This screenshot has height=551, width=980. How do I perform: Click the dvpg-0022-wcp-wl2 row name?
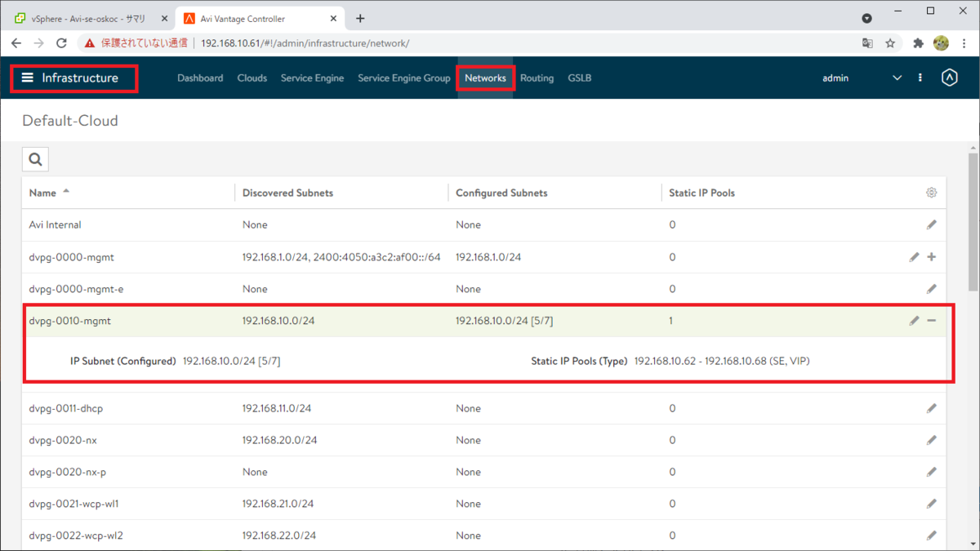(76, 535)
